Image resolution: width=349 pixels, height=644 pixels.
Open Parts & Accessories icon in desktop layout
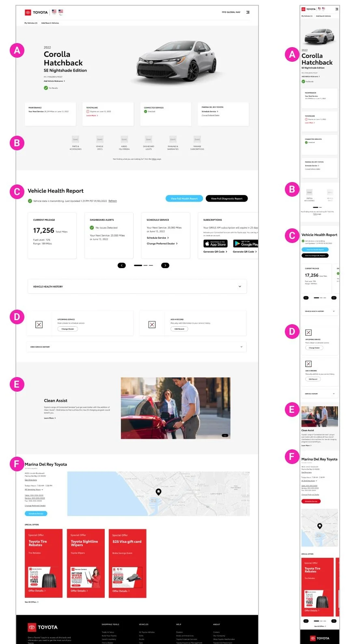(75, 139)
